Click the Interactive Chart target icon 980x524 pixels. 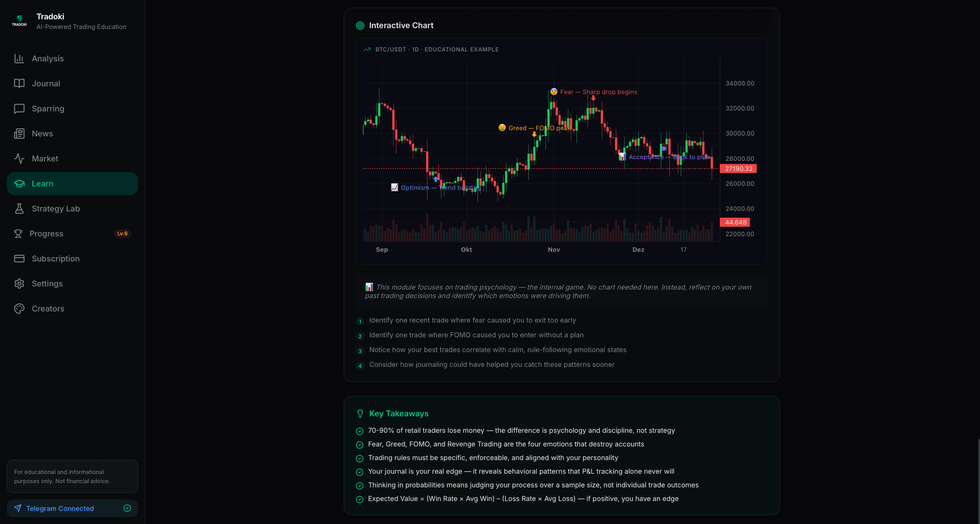pyautogui.click(x=360, y=25)
